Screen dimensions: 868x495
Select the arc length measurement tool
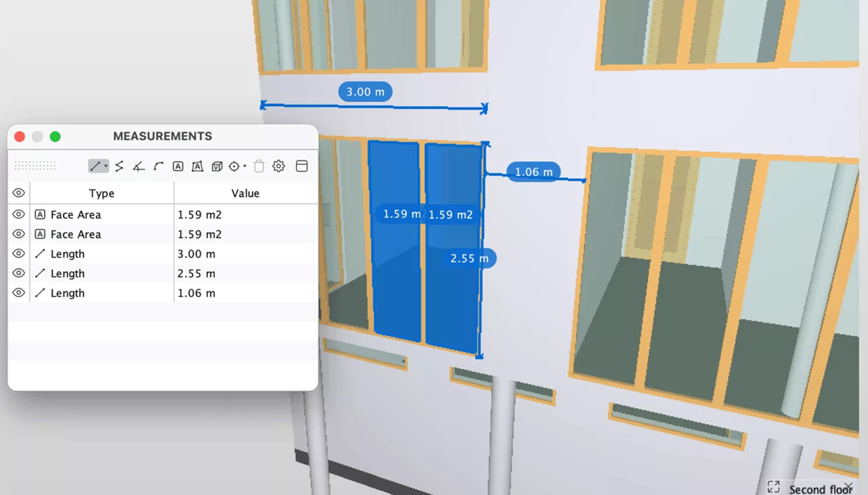coord(159,166)
